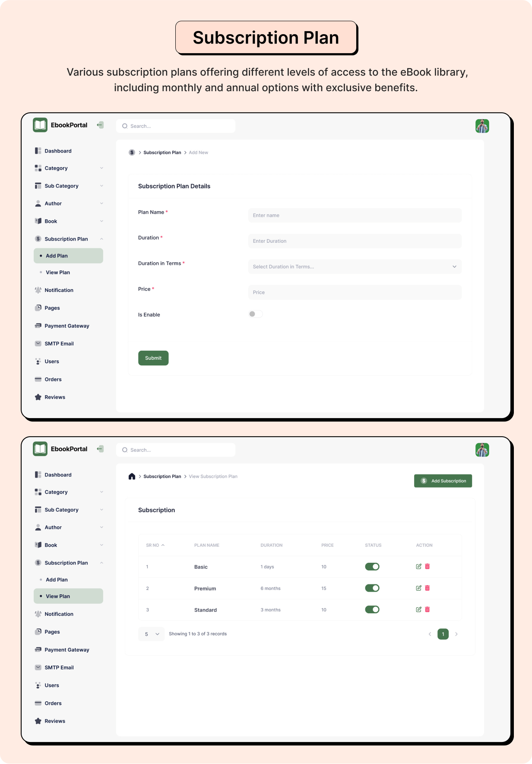Open the records-per-page dropdown showing 5
The image size is (532, 764).
coord(152,634)
